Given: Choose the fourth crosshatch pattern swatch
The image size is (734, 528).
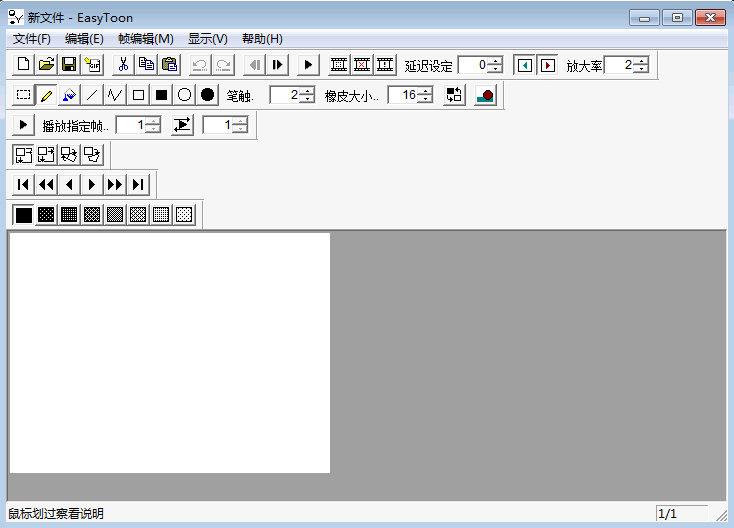Looking at the screenshot, I should (92, 215).
